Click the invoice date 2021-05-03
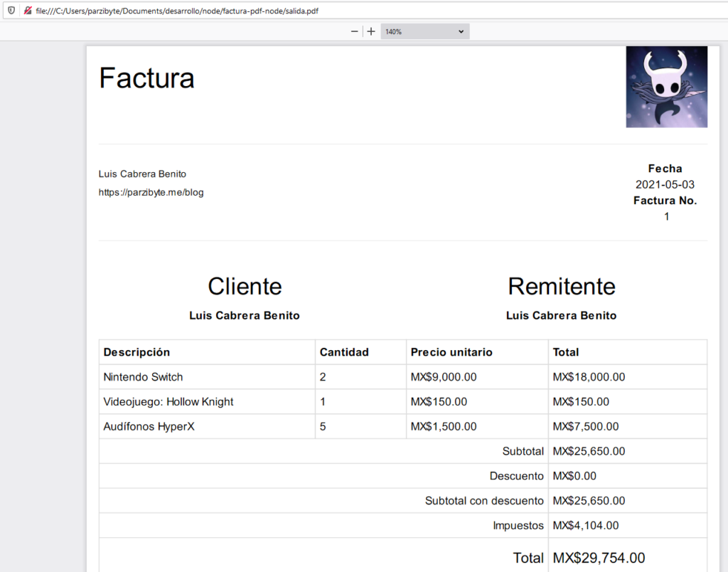 665,185
